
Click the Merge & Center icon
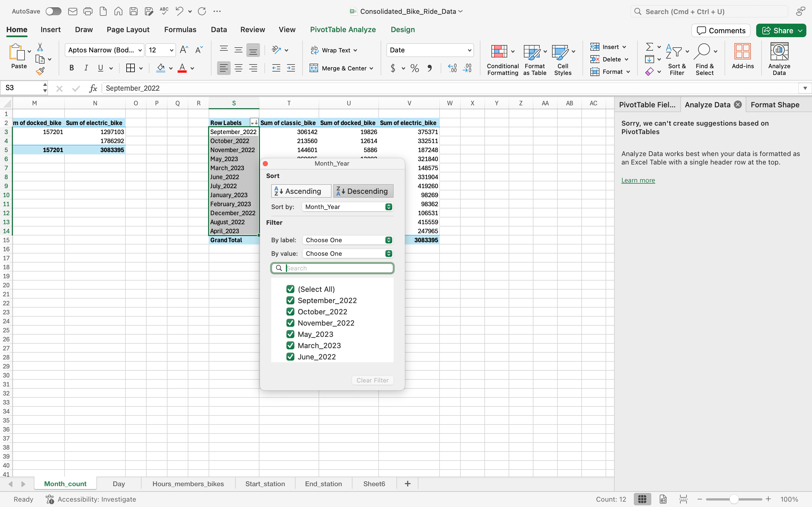341,68
